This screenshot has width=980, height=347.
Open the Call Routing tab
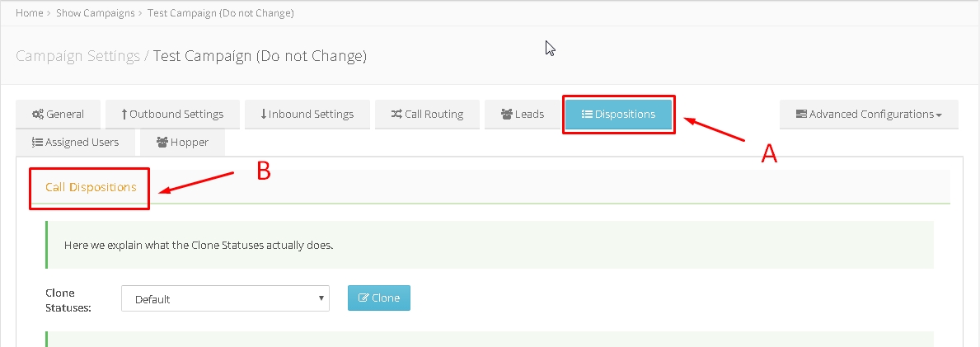428,115
